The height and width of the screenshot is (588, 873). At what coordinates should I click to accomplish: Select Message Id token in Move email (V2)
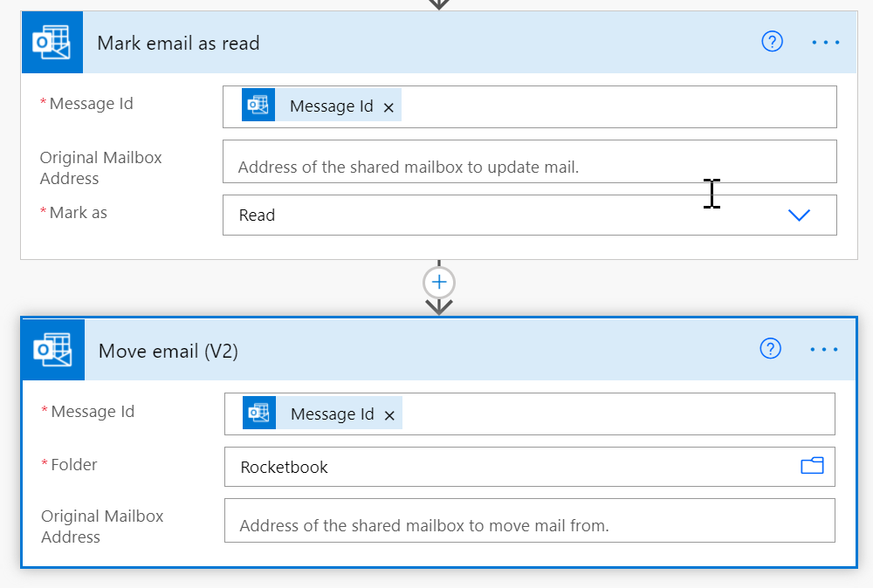click(331, 414)
